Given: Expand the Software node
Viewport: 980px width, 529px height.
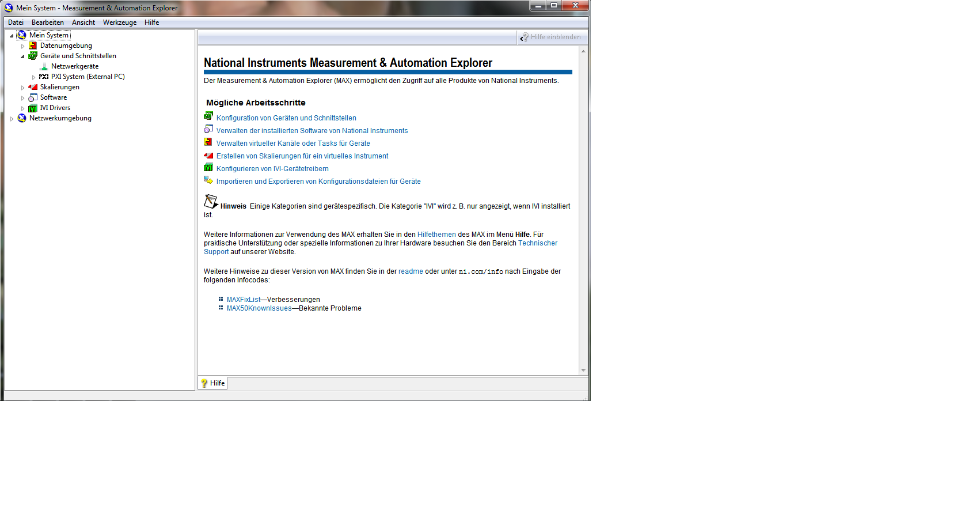Looking at the screenshot, I should click(x=22, y=98).
